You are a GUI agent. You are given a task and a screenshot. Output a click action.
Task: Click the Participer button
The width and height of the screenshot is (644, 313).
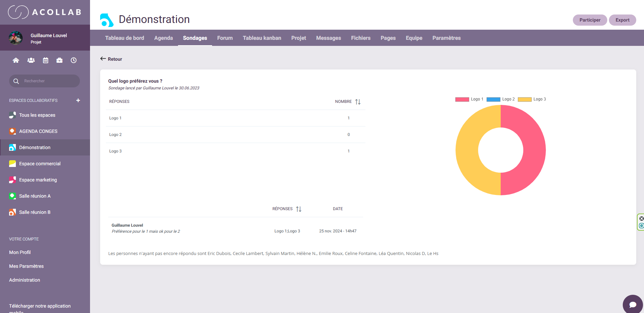(x=590, y=20)
